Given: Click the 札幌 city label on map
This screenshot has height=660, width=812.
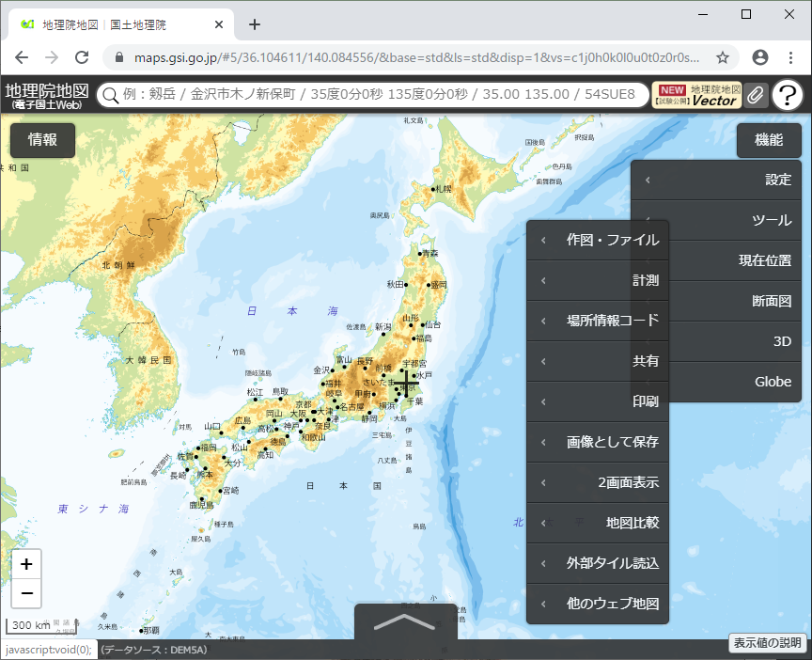Looking at the screenshot, I should (443, 189).
